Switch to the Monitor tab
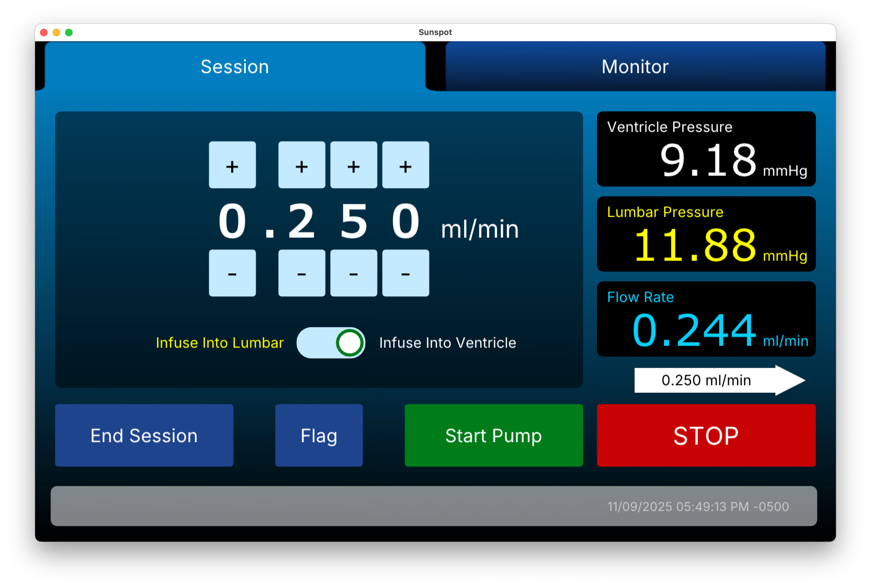Screen dimensions: 871x588 point(635,67)
